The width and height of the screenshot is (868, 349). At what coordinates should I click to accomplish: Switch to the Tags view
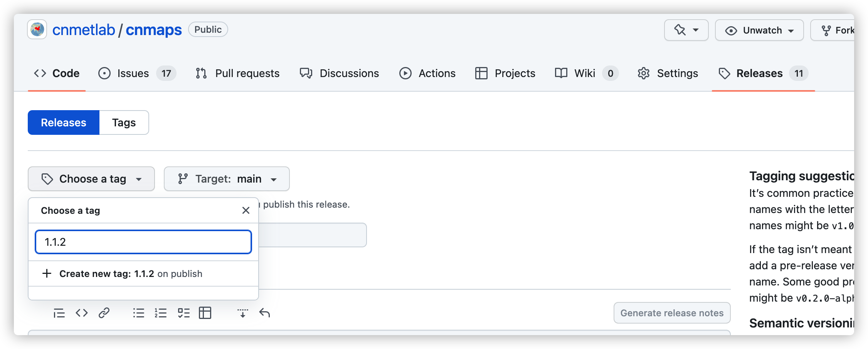(124, 122)
